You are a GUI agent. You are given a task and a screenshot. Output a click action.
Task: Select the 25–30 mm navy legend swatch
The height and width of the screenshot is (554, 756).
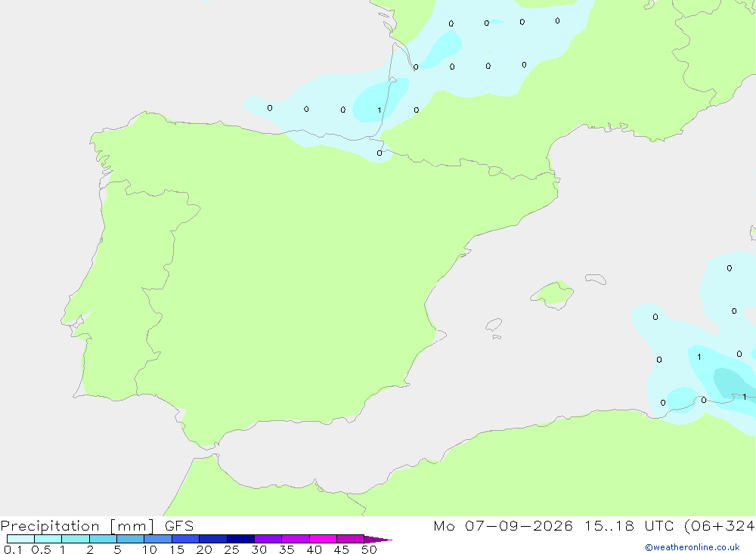tap(240, 539)
